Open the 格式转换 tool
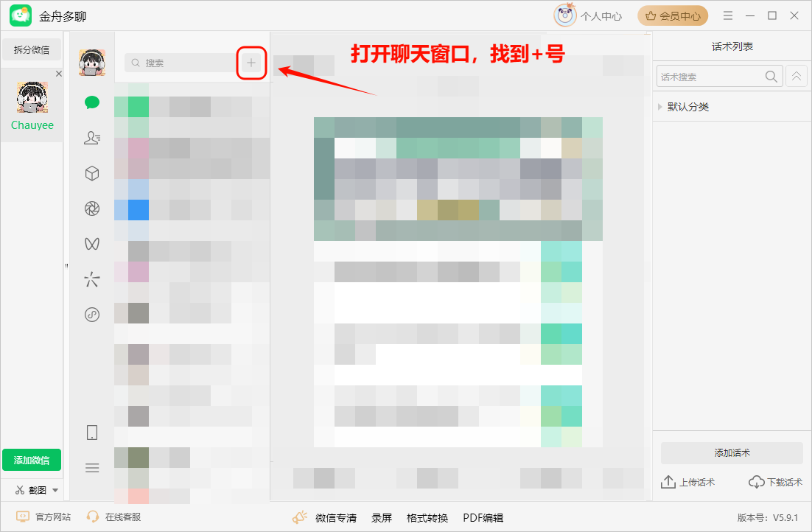 (x=427, y=517)
